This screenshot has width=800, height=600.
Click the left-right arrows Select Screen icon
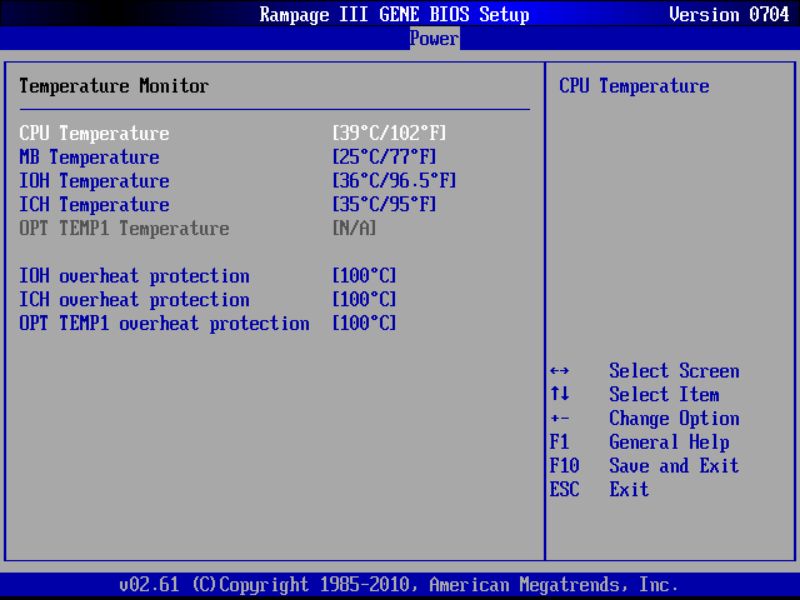click(x=560, y=371)
